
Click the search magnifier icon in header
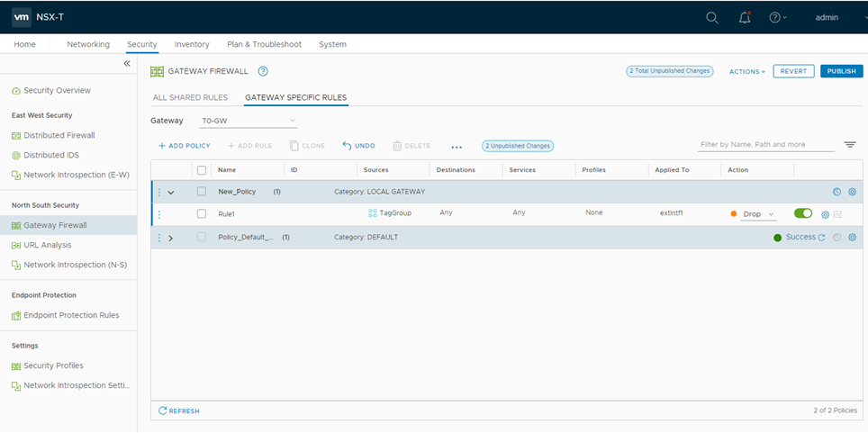[x=711, y=17]
